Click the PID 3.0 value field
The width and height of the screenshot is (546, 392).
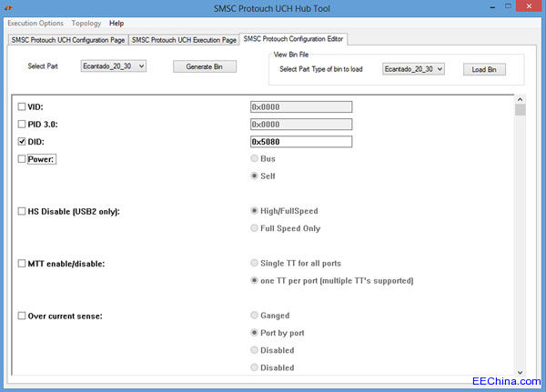point(301,125)
